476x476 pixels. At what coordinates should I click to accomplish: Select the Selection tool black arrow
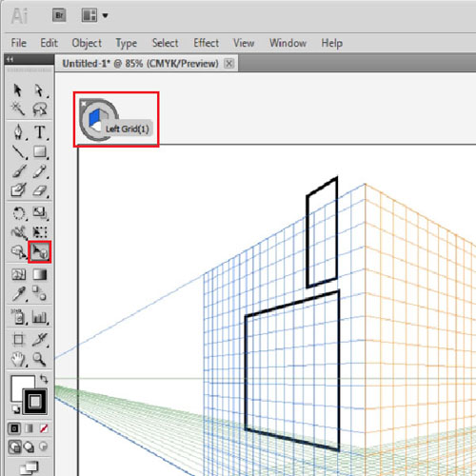point(18,90)
